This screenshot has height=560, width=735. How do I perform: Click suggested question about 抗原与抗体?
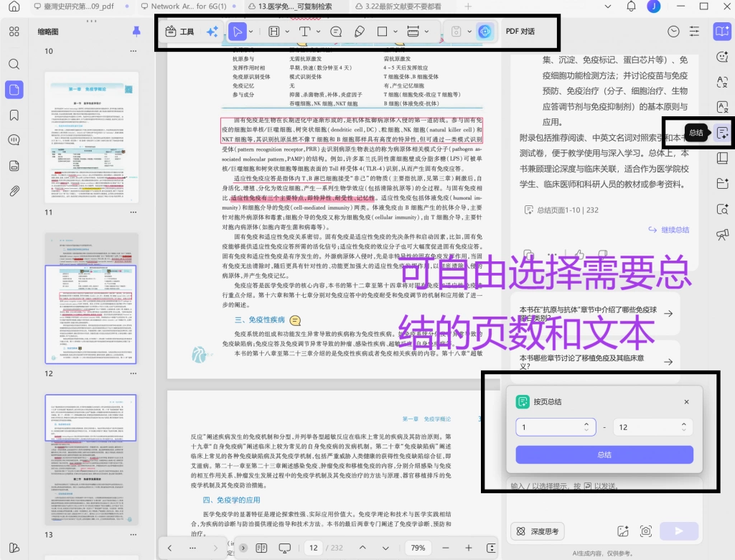tap(595, 313)
